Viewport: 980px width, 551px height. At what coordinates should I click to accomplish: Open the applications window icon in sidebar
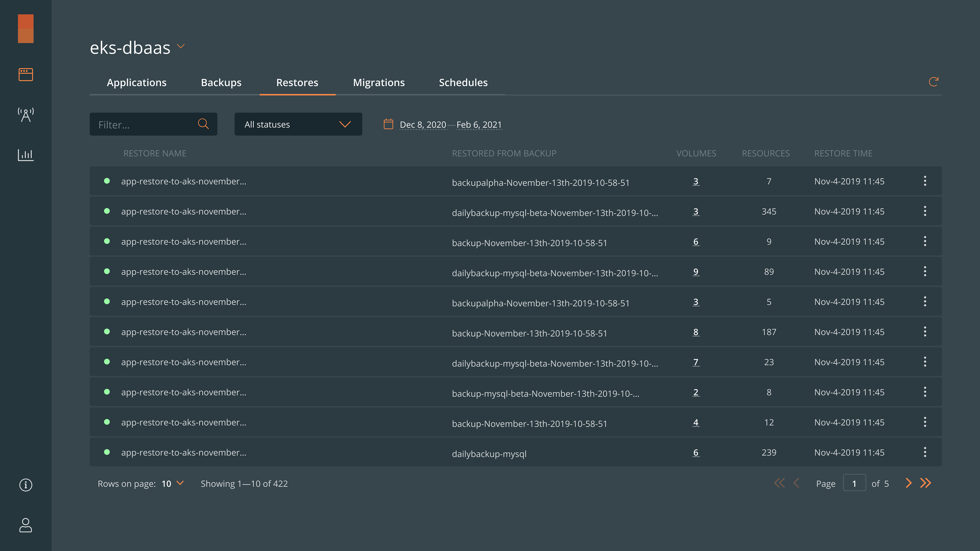coord(26,75)
